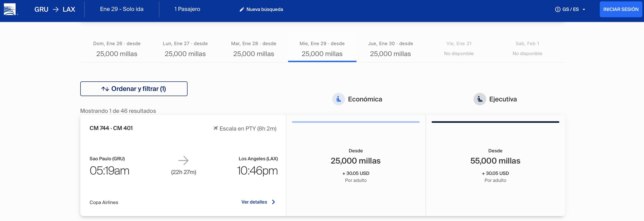Select the Dom, Ene 26 date tab
This screenshot has width=644, height=221.
[x=117, y=49]
